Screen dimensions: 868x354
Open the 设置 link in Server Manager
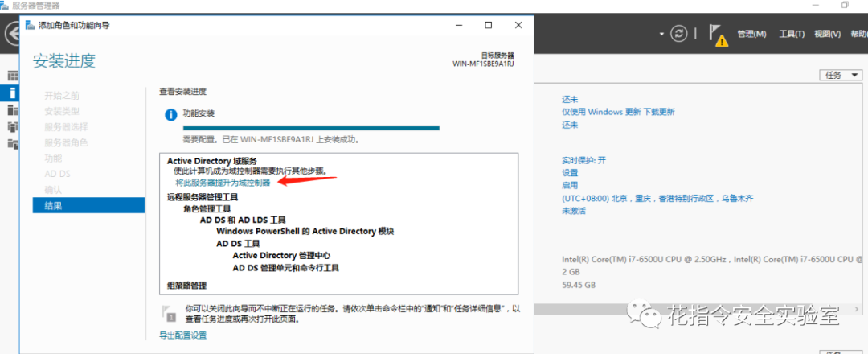point(570,172)
